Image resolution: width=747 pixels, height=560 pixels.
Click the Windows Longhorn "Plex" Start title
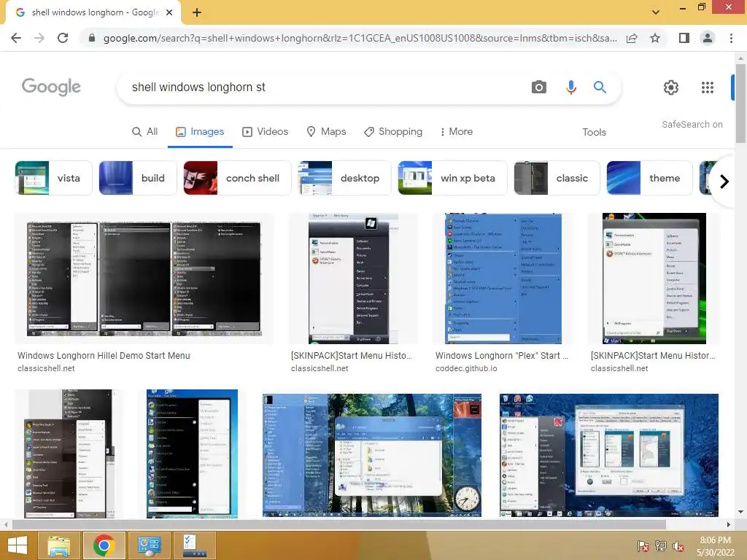502,356
